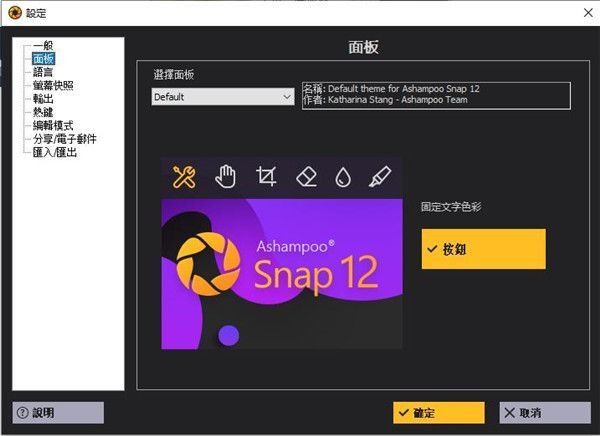Open help via the 說明 button
This screenshot has width=600, height=436.
coord(58,413)
